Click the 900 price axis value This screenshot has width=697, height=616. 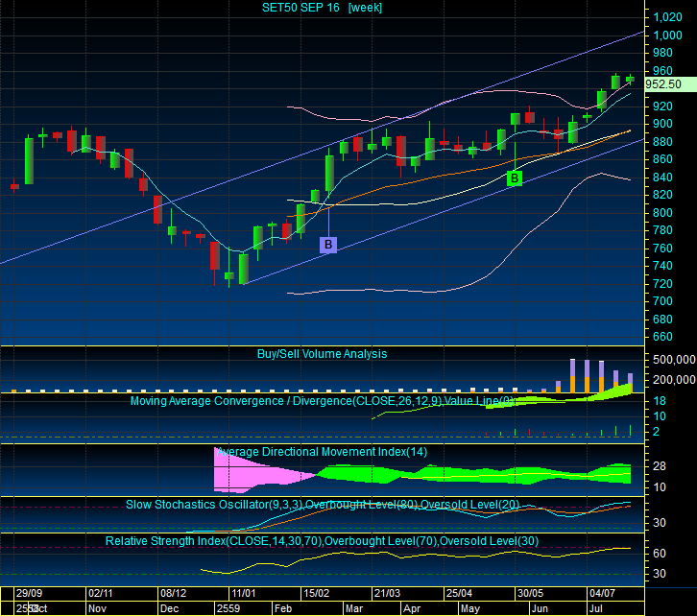point(662,124)
